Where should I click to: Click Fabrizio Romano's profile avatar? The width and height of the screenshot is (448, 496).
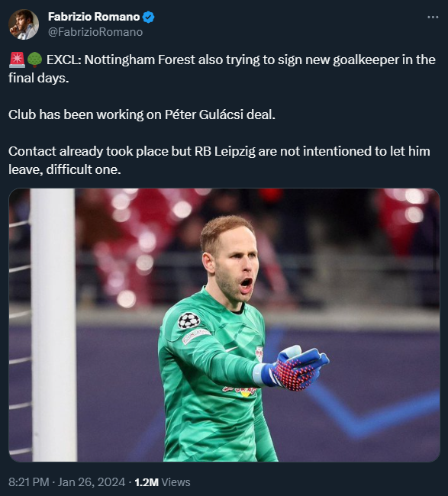point(24,24)
